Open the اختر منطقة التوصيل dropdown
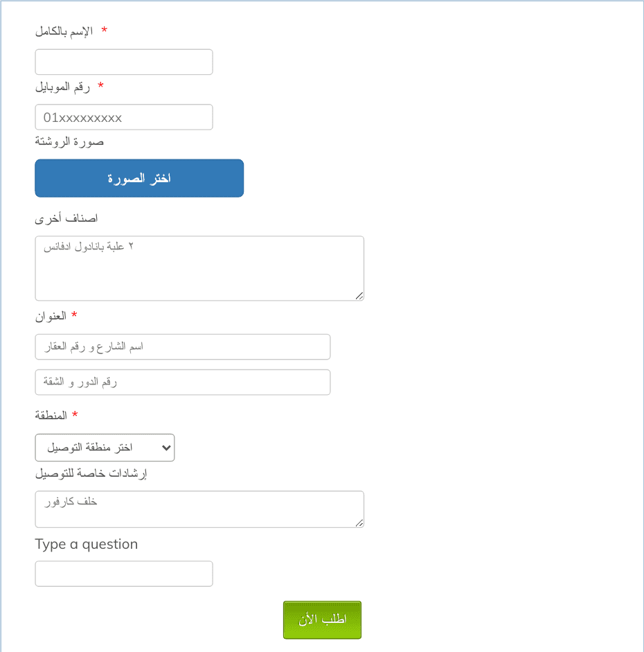The height and width of the screenshot is (652, 644). (105, 448)
